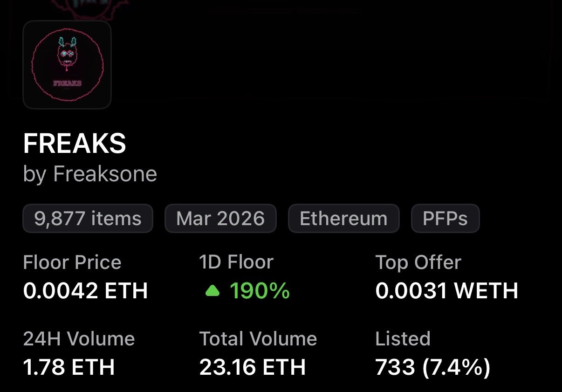Click the green up-triangle floor change icon
562x392 pixels.
pos(212,292)
